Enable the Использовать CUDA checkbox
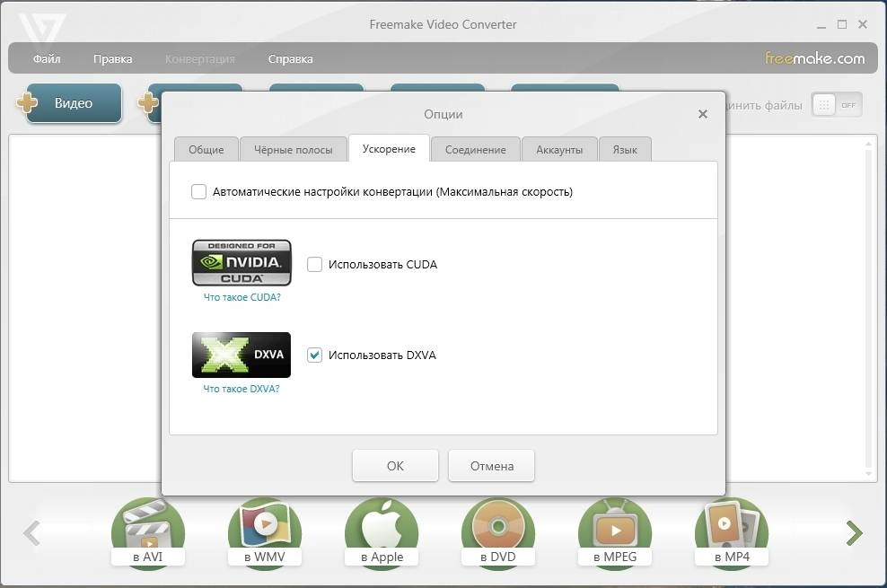The image size is (887, 588). pyautogui.click(x=314, y=264)
